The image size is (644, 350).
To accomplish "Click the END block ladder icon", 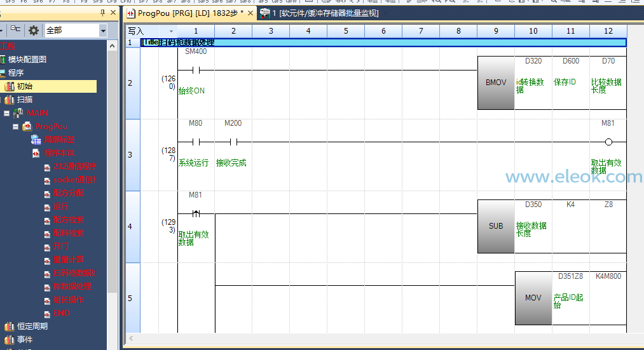I will pyautogui.click(x=47, y=314).
